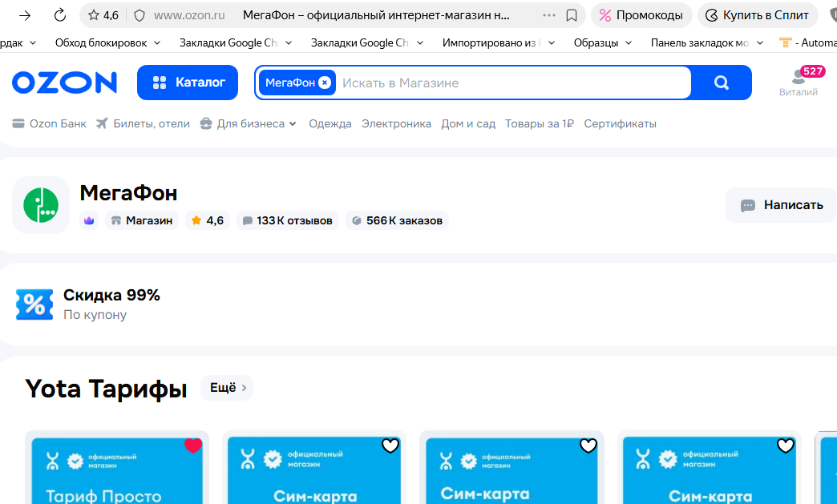837x504 pixels.
Task: Favorite the third Сим-карта card heart
Action: (588, 446)
